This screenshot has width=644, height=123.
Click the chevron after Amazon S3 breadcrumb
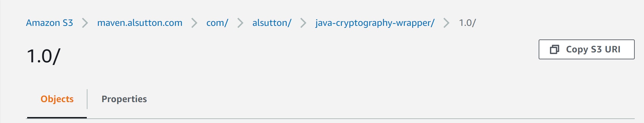pos(85,23)
